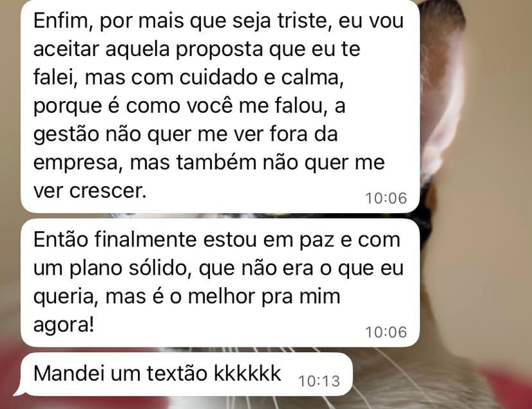Click the first 10:06 timestamp
532x409 pixels.
[386, 199]
